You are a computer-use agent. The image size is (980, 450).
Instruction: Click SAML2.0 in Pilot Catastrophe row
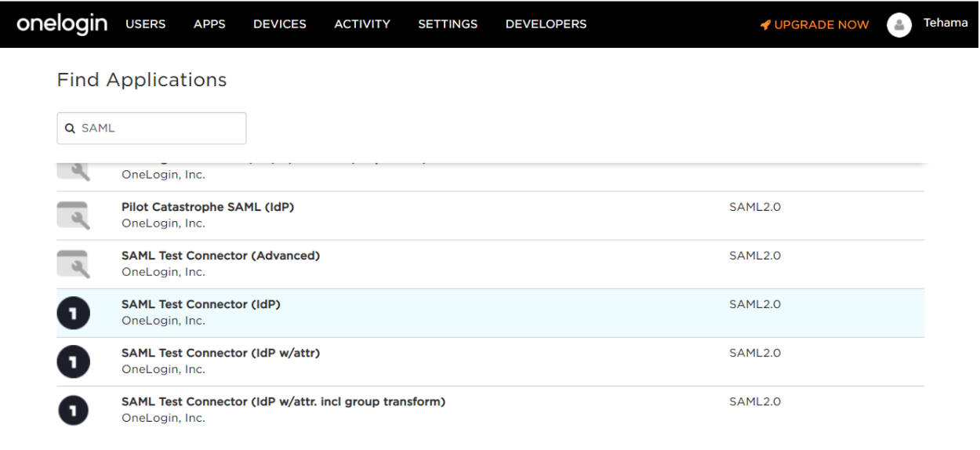754,208
